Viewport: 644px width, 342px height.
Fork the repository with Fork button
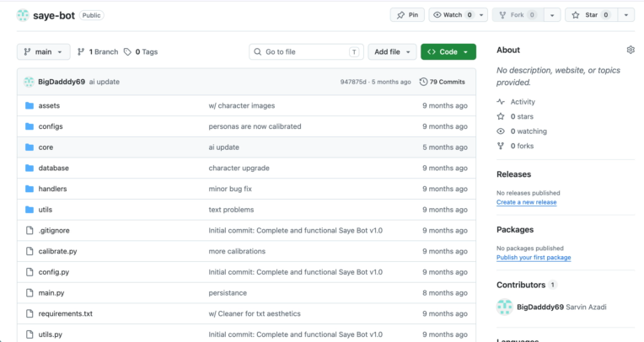tap(518, 15)
